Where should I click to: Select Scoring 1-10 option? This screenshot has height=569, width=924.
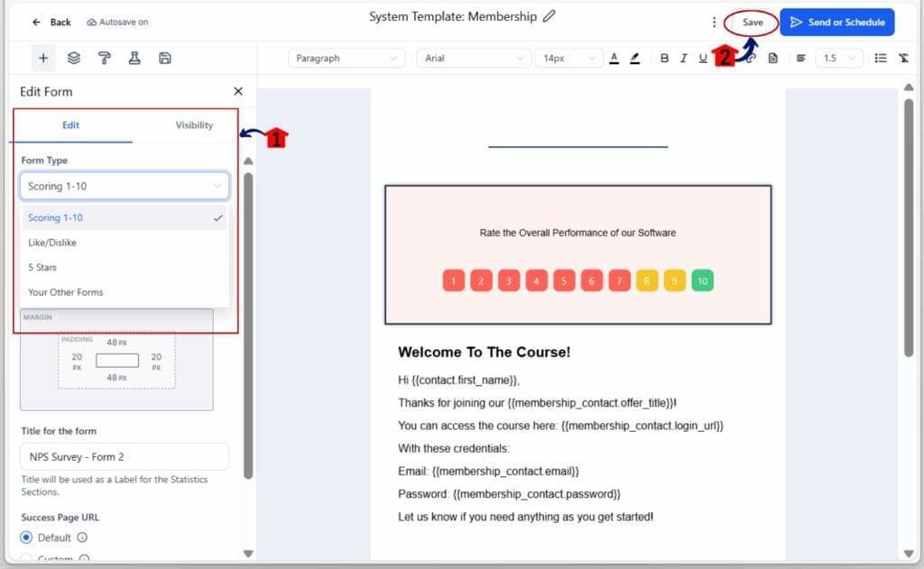pyautogui.click(x=125, y=217)
